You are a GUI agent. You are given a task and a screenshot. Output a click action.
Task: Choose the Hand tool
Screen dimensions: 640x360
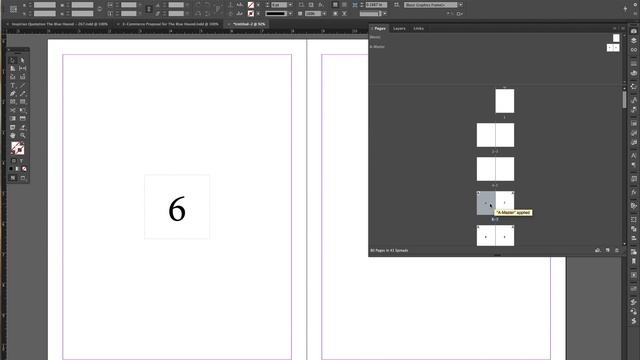pyautogui.click(x=13, y=136)
